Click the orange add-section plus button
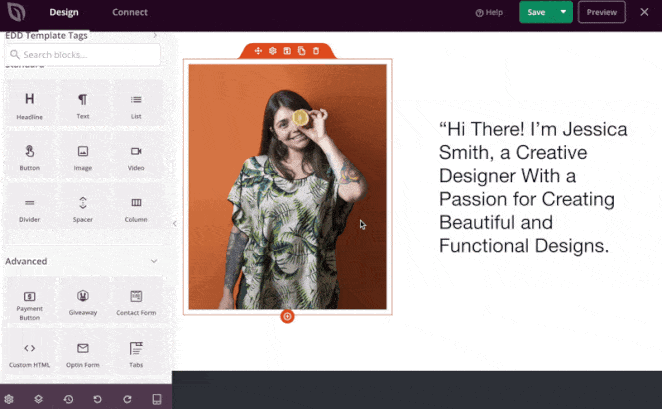This screenshot has height=409, width=662. (287, 316)
